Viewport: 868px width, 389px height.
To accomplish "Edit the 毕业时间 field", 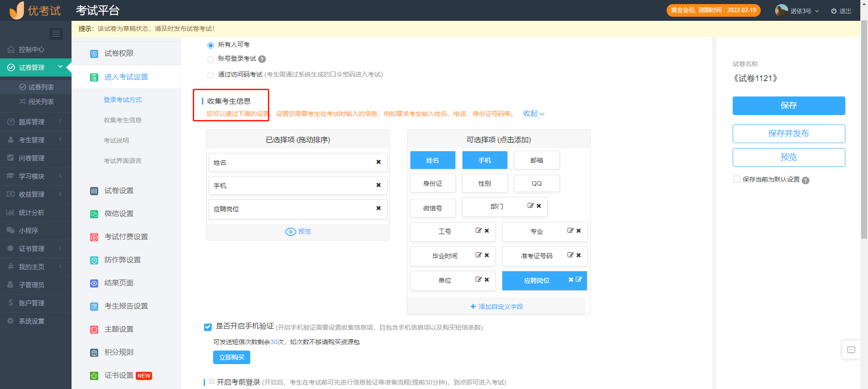I will (478, 255).
